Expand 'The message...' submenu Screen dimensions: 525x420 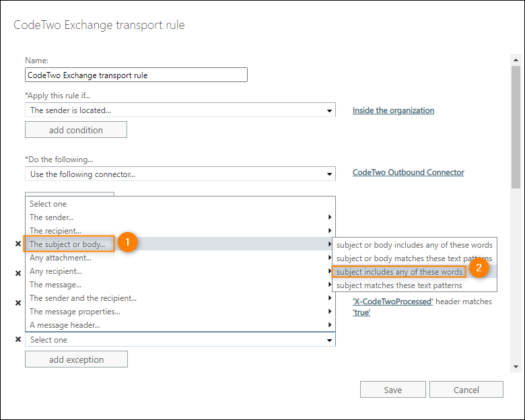click(180, 284)
